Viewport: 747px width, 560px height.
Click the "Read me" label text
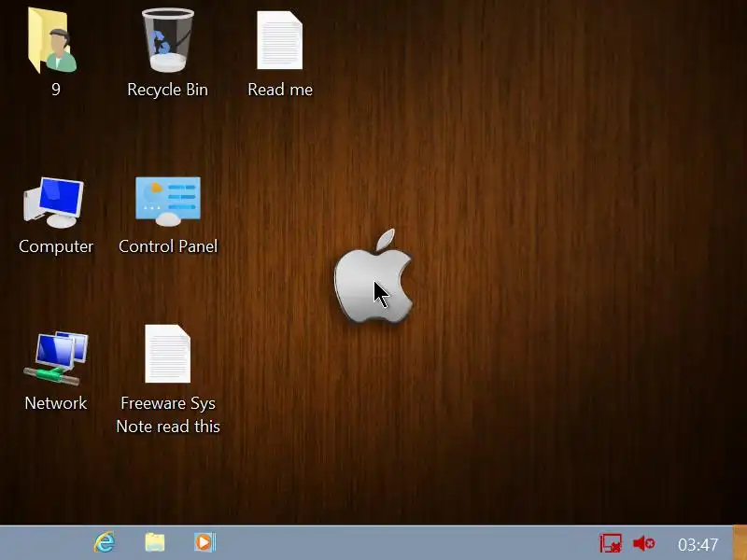(x=280, y=90)
